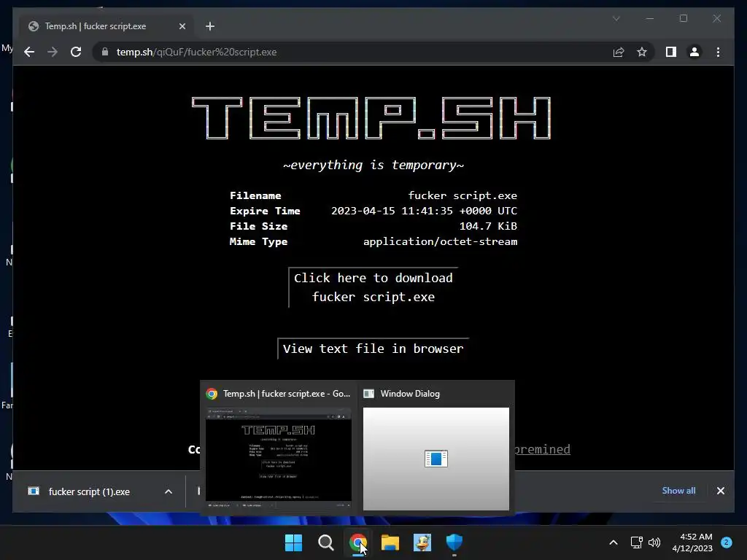Click Show all downloads
This screenshot has height=560, width=747.
coord(678,491)
